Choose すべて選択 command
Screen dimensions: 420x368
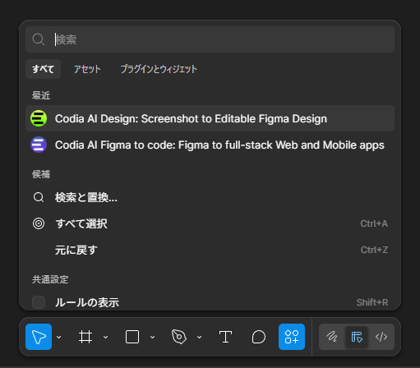(x=210, y=224)
